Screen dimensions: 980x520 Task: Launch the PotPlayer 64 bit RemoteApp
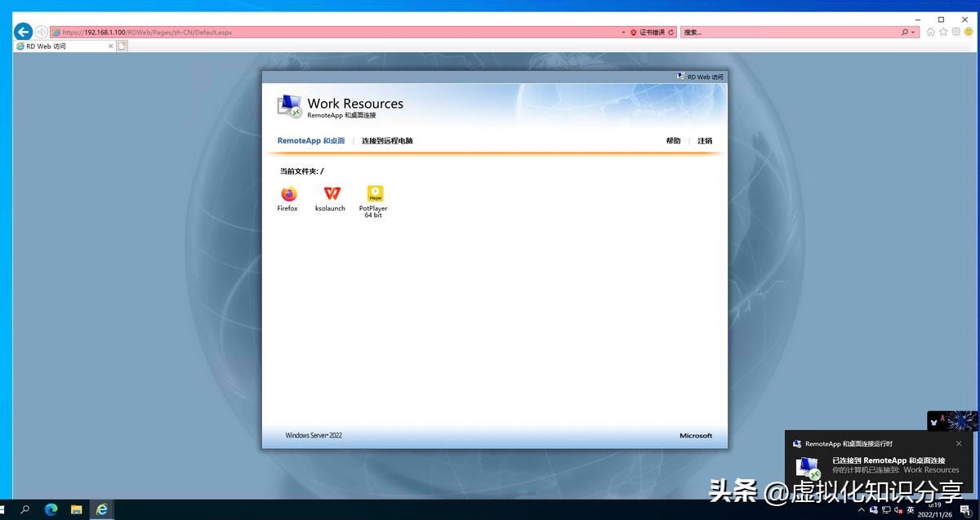tap(373, 196)
